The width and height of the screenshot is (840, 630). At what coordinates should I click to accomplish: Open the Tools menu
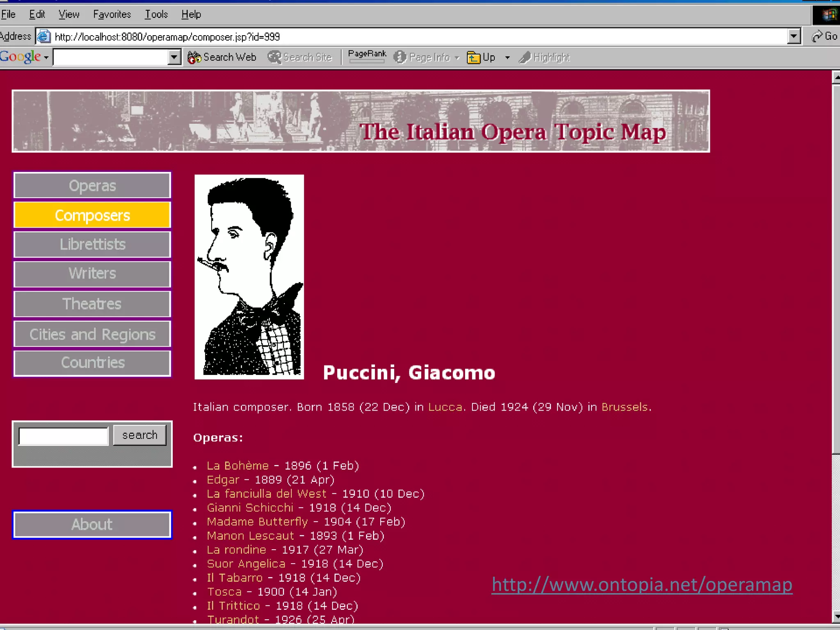156,14
